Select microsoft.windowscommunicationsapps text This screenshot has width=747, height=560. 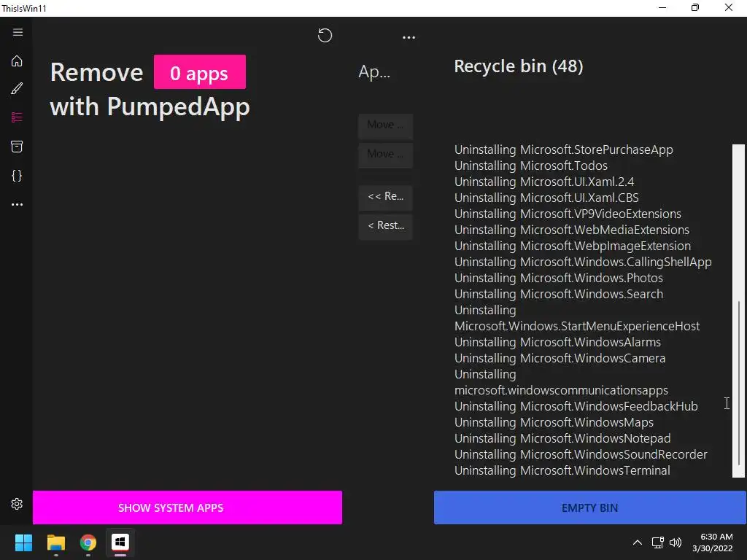561,391
